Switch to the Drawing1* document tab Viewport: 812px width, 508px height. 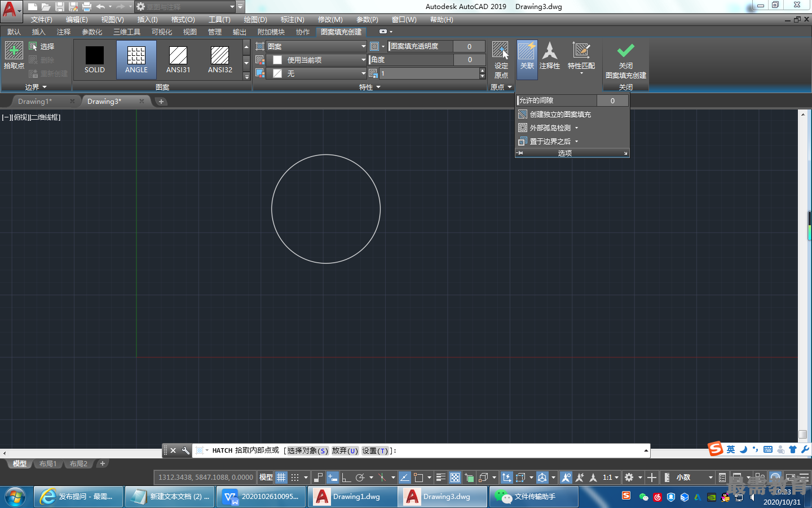(35, 102)
